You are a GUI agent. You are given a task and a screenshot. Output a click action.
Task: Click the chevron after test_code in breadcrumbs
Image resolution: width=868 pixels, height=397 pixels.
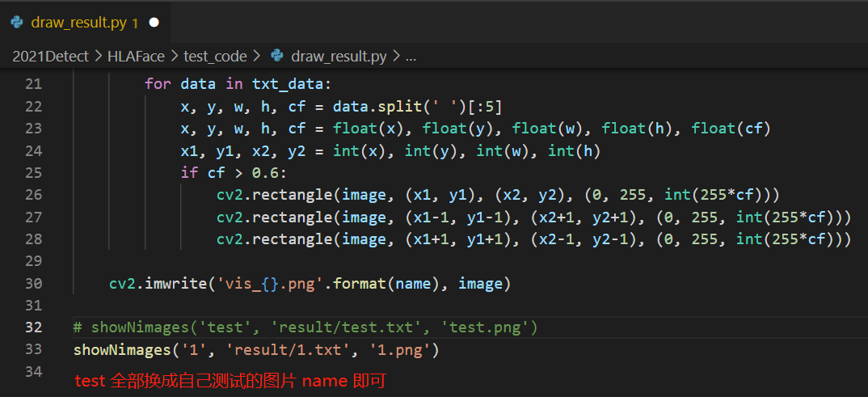[x=255, y=56]
